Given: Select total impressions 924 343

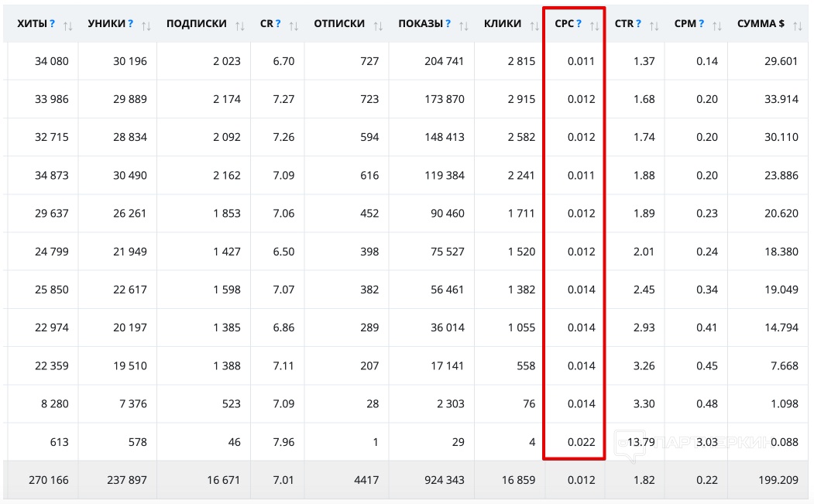Looking at the screenshot, I should 445,480.
